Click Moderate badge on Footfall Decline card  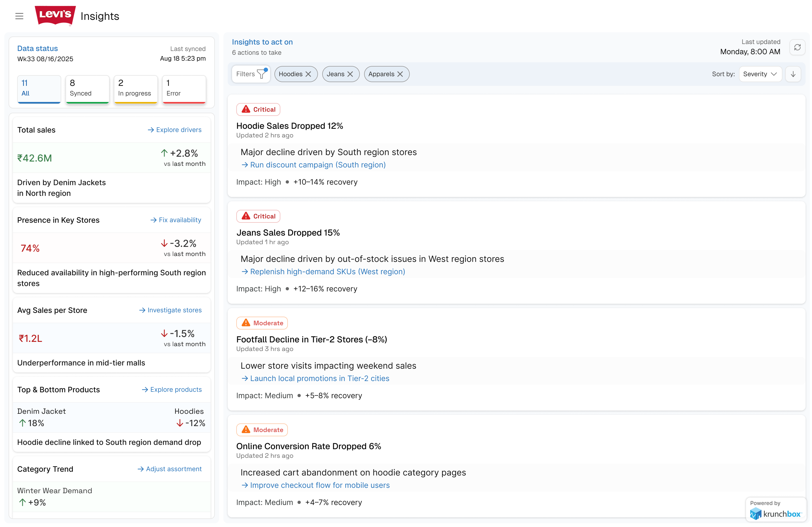(262, 323)
